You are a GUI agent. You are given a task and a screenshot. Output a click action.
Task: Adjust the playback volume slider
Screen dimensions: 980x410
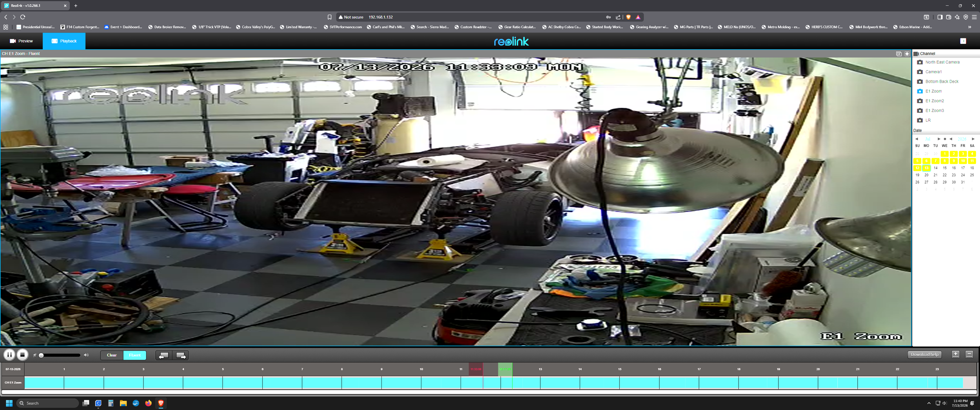(x=60, y=355)
